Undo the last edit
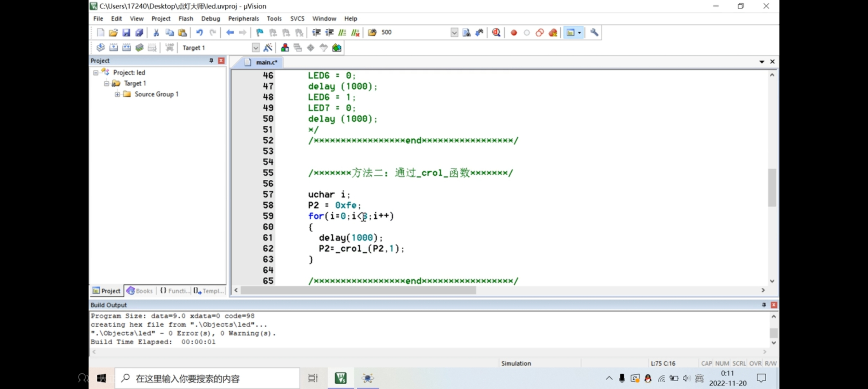Viewport: 868px width, 389px height. (199, 32)
